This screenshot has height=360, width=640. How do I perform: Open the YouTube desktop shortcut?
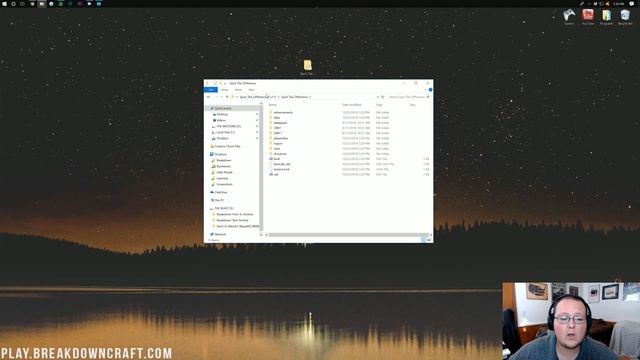tap(588, 16)
